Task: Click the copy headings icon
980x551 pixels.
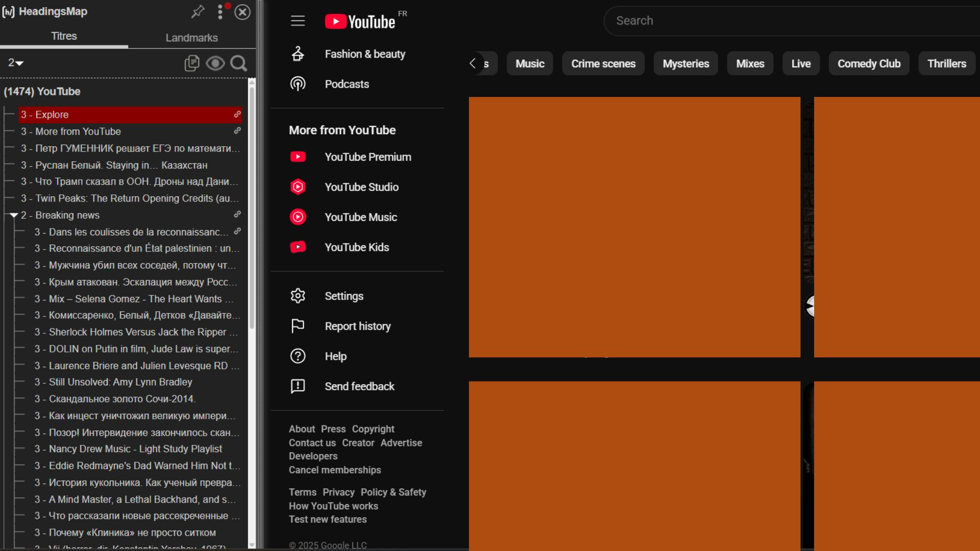Action: tap(191, 63)
